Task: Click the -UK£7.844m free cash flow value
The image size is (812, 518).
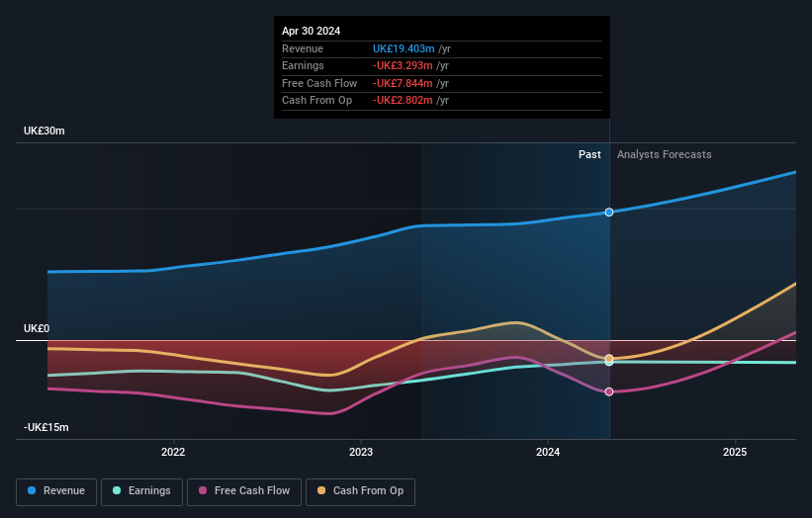Action: point(403,83)
